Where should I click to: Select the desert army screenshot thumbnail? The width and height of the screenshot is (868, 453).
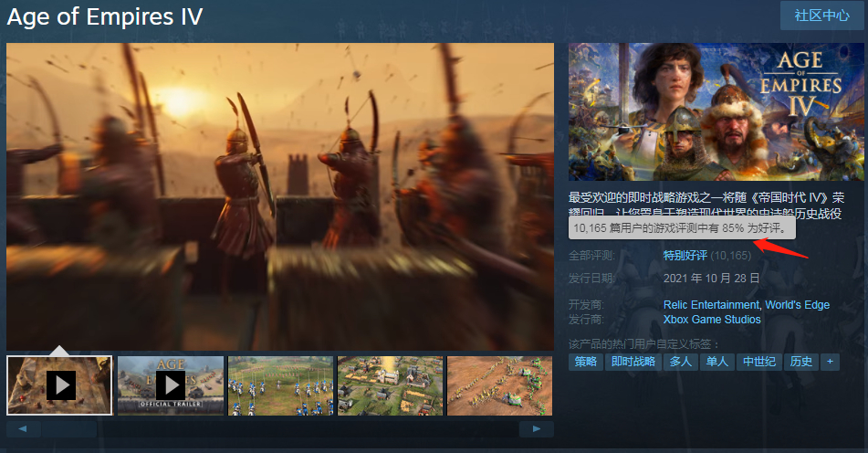[500, 385]
